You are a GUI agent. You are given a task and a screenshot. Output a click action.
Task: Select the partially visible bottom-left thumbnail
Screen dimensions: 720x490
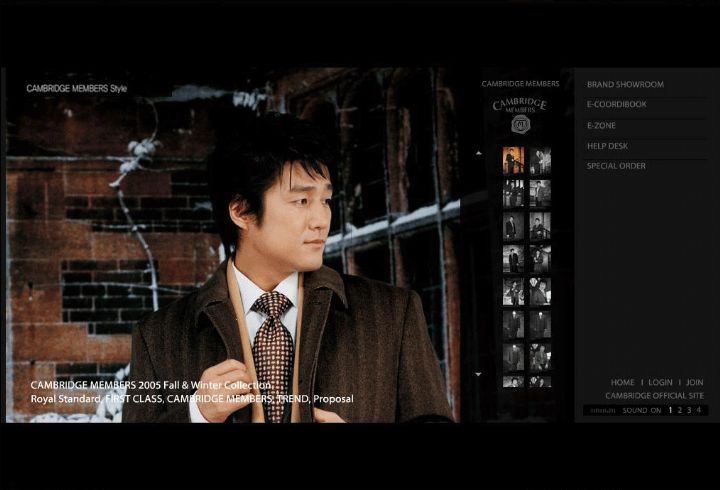click(x=513, y=382)
